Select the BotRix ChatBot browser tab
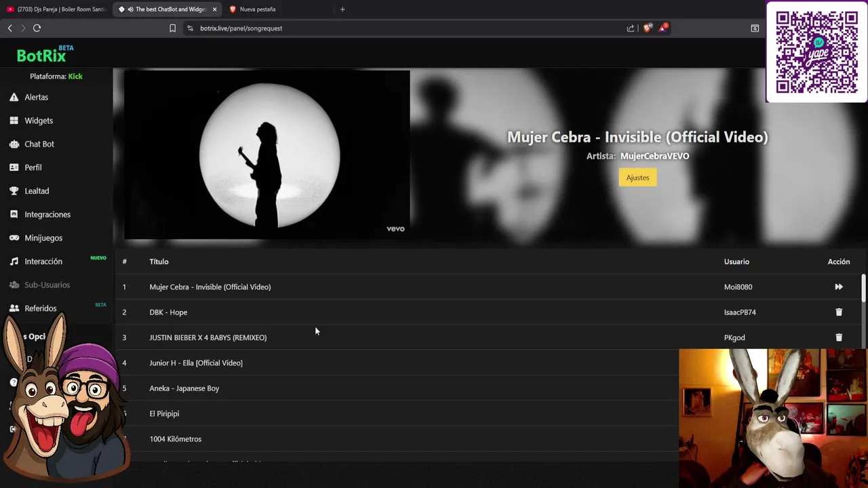The image size is (868, 488). pyautogui.click(x=166, y=9)
